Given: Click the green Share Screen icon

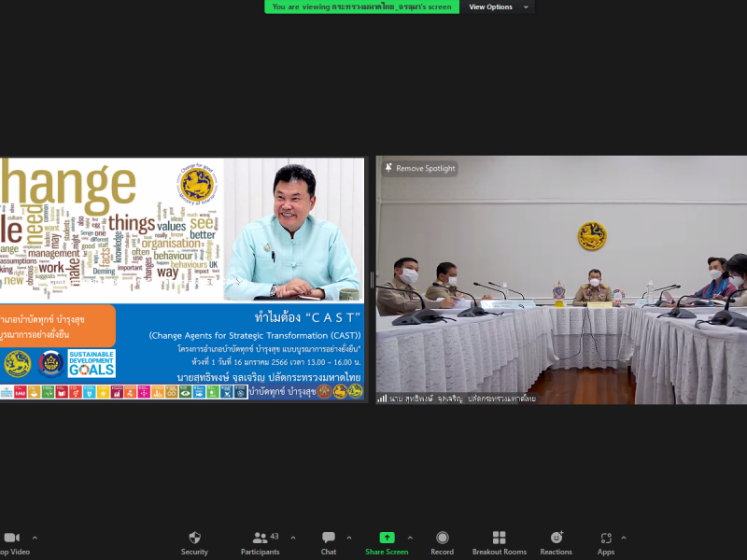Looking at the screenshot, I should coord(387,538).
